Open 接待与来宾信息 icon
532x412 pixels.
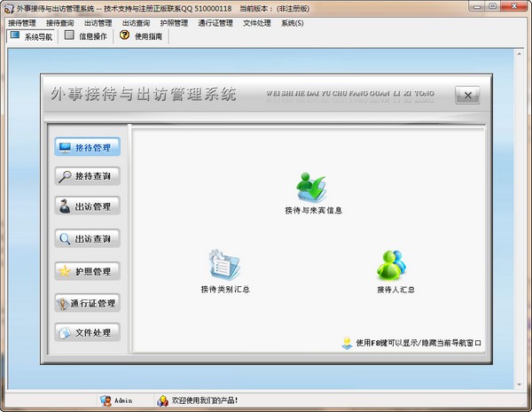click(312, 188)
